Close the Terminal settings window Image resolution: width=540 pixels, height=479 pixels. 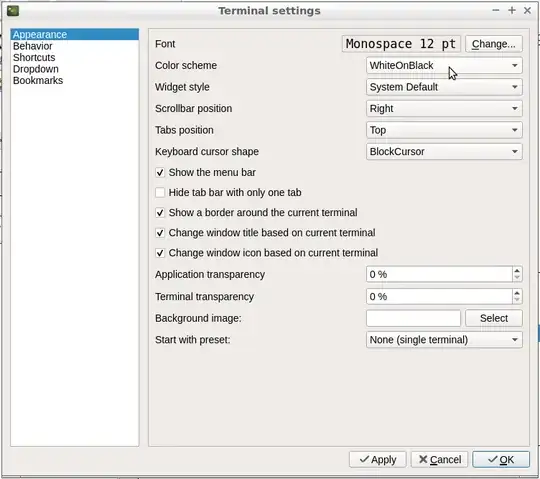click(x=527, y=10)
